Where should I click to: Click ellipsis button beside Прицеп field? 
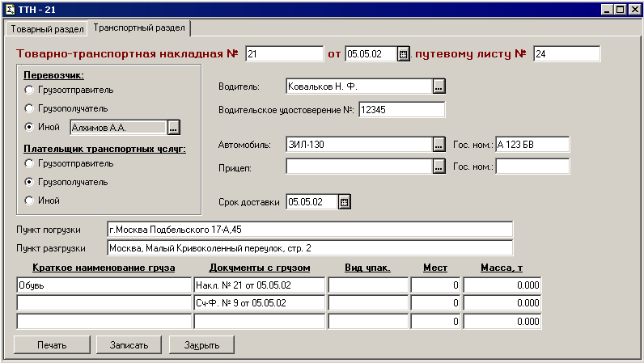pos(439,167)
